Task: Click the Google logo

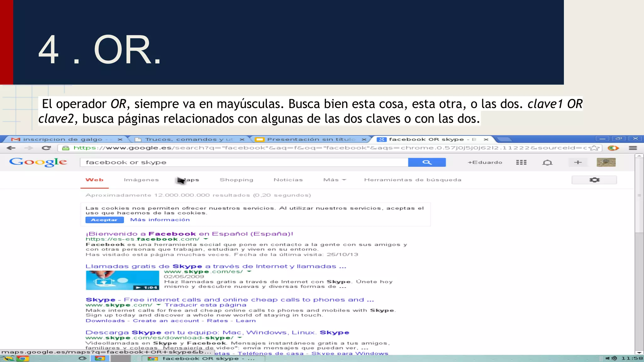Action: pos(38,162)
